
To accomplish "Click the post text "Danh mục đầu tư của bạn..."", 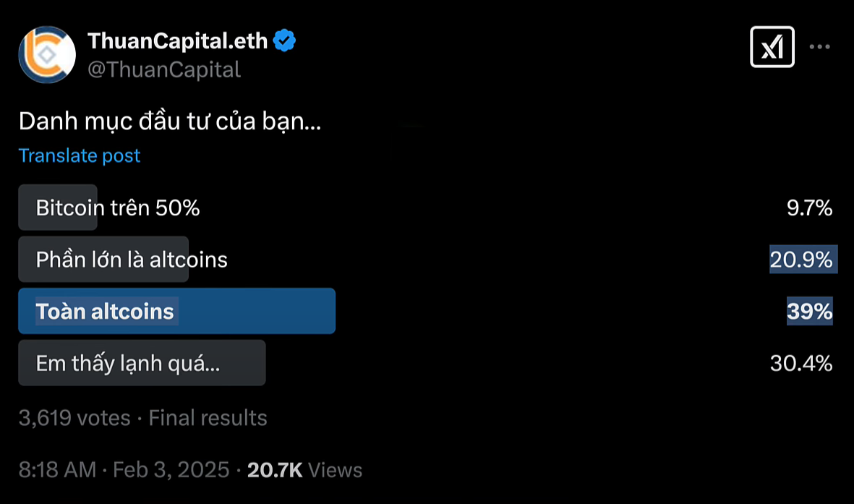I will 170,121.
